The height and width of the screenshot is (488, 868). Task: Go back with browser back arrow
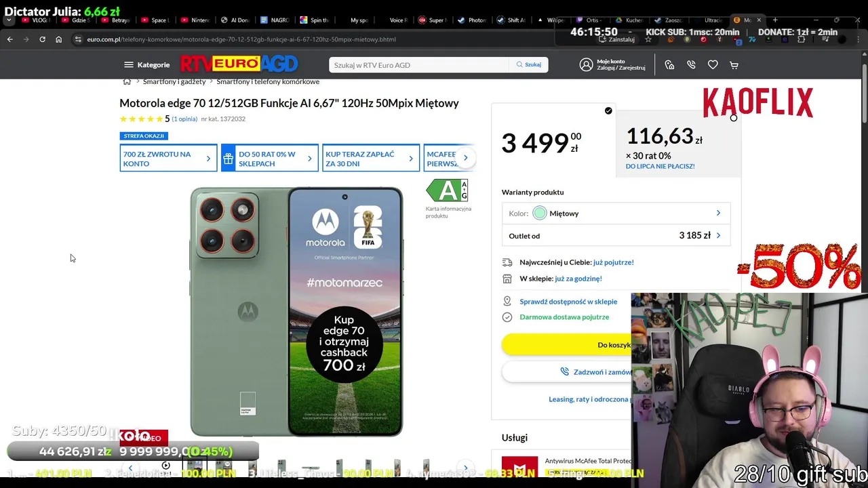click(10, 39)
